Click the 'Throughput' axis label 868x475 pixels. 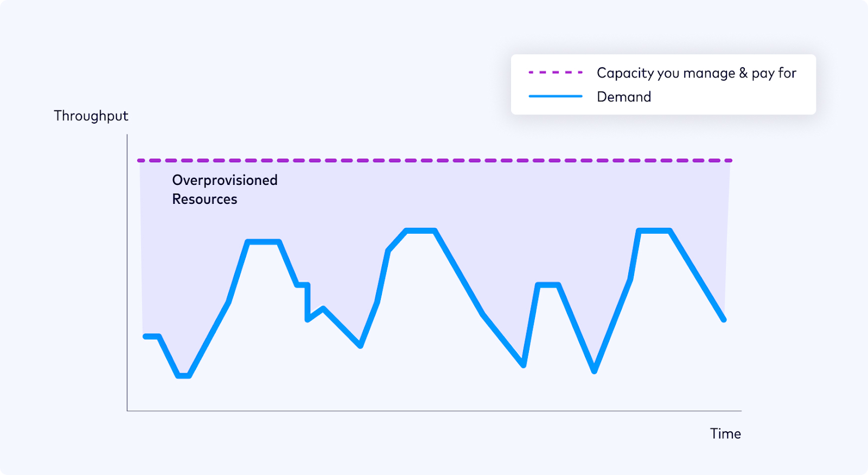(91, 116)
